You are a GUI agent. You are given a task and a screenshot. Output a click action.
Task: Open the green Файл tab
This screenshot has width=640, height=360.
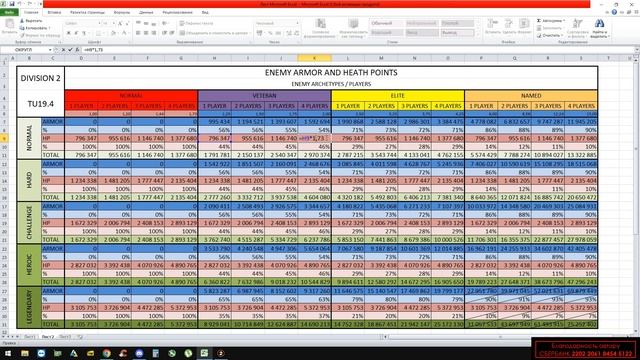[9, 13]
